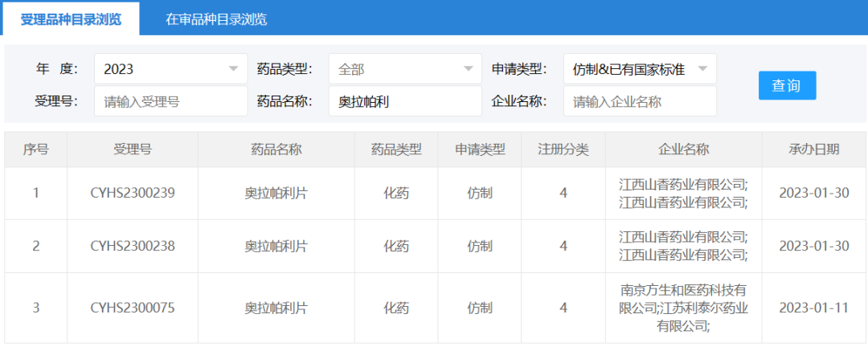Click the 申请类型 column header
Screen dimensions: 868x347
(x=479, y=149)
